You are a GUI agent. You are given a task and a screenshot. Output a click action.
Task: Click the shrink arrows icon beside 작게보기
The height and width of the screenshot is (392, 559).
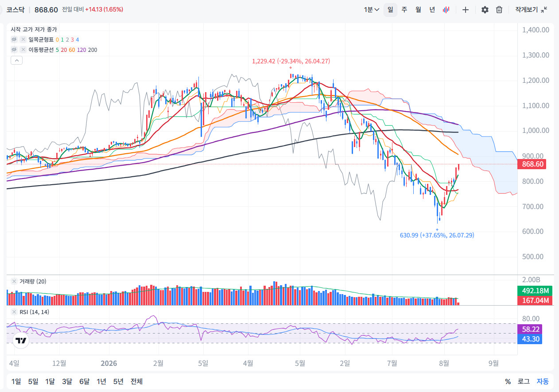click(x=544, y=10)
